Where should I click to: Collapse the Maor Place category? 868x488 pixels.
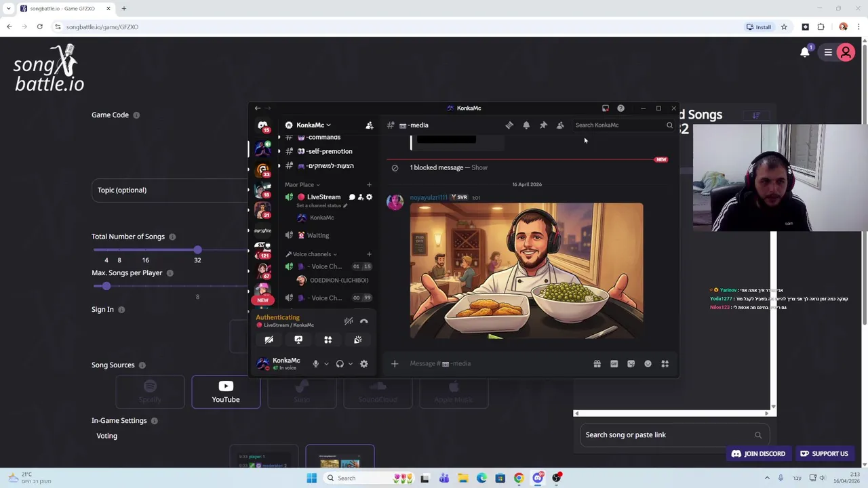click(302, 184)
